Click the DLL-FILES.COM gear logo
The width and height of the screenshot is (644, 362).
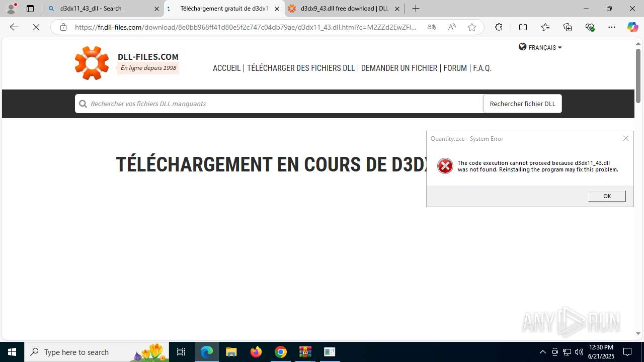pos(92,63)
